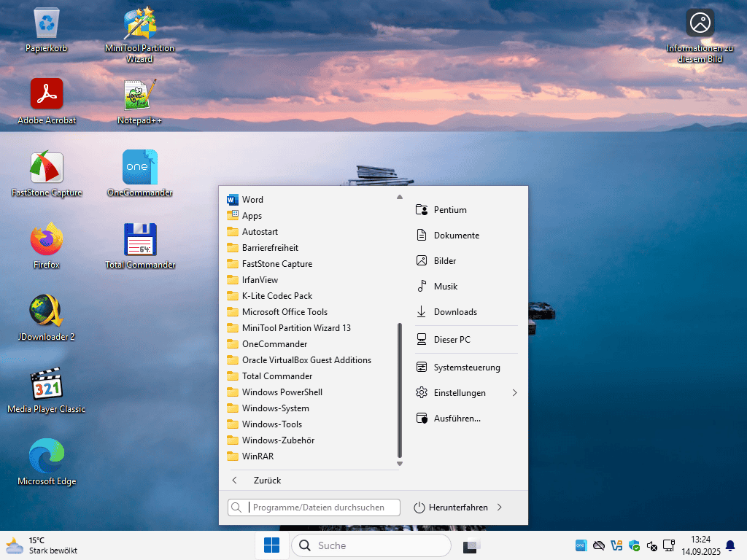
Task: Click the network display tray icon
Action: click(x=669, y=545)
